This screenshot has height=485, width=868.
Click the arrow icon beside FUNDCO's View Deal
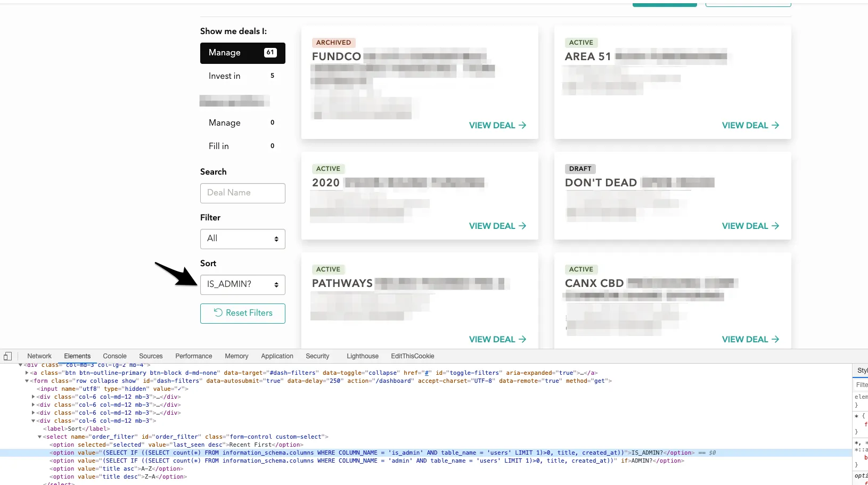coord(522,125)
